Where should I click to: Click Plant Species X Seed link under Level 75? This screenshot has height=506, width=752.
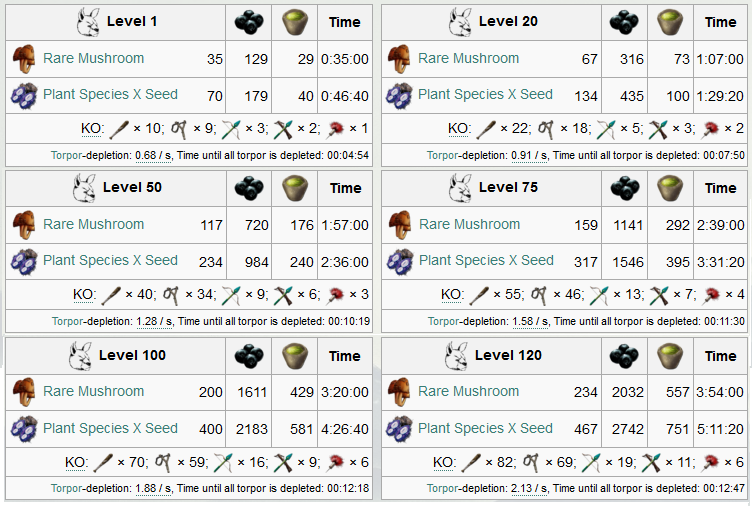pos(486,260)
